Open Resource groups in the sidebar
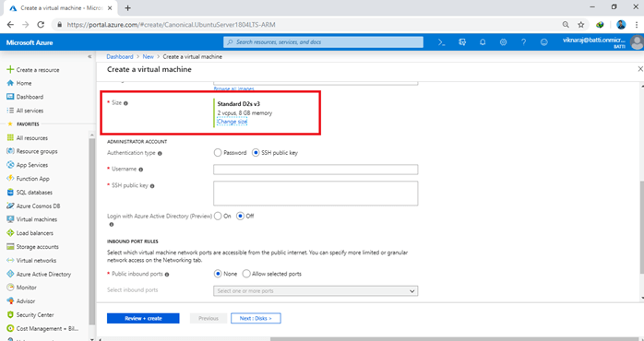644x341 pixels. click(32, 151)
